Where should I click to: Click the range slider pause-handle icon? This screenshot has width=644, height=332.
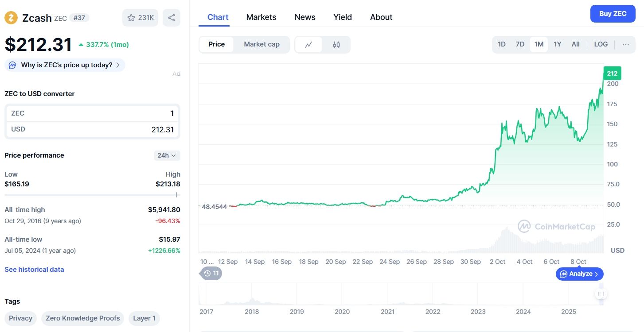[x=601, y=293]
